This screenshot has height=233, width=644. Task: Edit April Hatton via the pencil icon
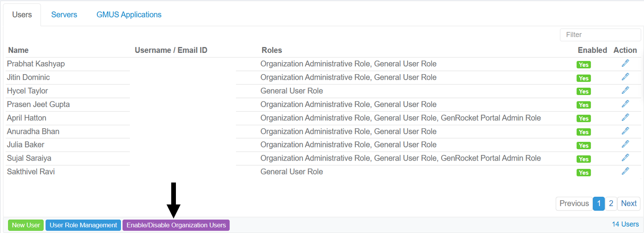coord(625,118)
